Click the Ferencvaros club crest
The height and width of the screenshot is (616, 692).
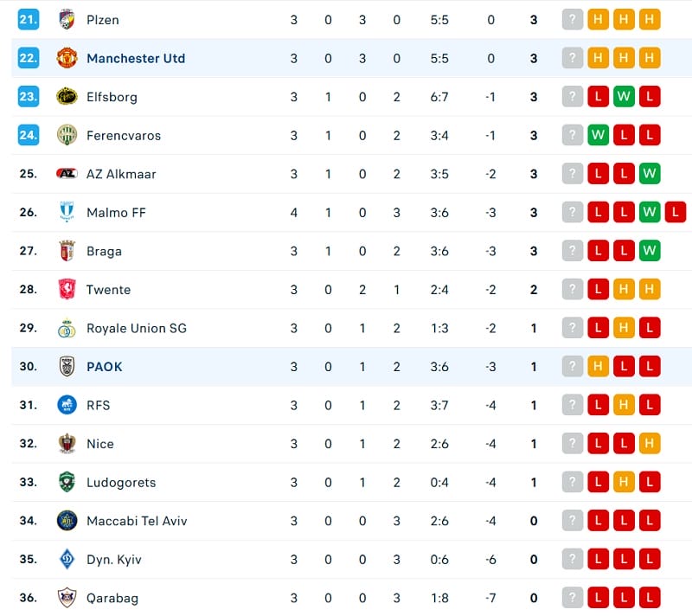pyautogui.click(x=67, y=135)
